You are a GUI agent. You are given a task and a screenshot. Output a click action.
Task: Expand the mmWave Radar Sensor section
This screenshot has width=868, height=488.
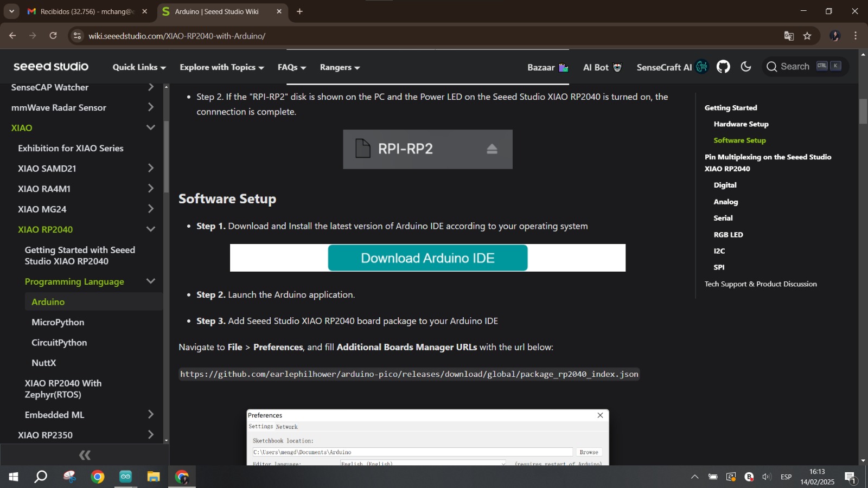pos(151,107)
